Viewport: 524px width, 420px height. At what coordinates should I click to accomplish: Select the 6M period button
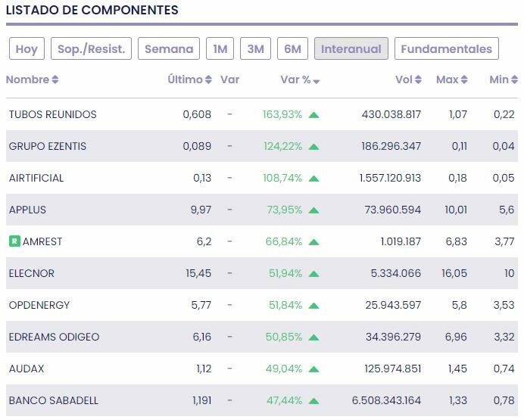(292, 49)
